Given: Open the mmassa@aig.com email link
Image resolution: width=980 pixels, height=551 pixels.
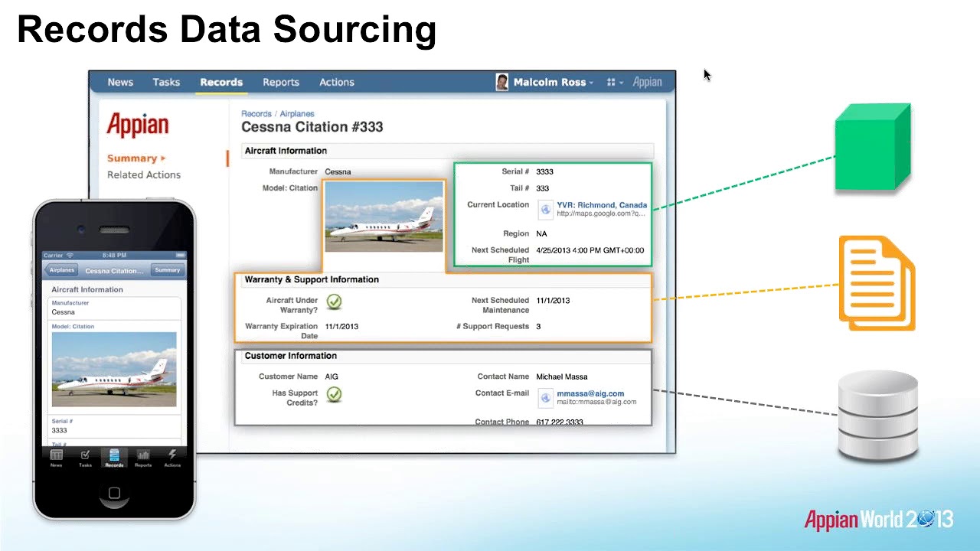Looking at the screenshot, I should [590, 393].
